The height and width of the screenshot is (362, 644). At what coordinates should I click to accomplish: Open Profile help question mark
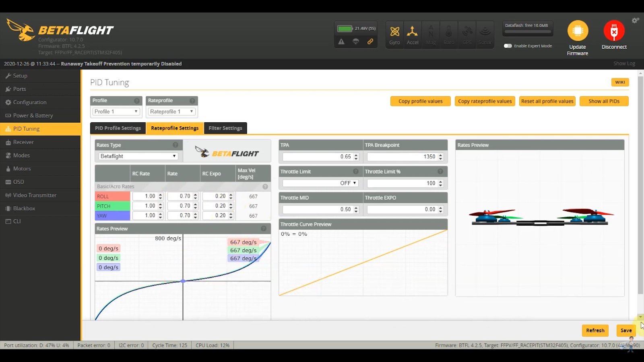pyautogui.click(x=137, y=101)
